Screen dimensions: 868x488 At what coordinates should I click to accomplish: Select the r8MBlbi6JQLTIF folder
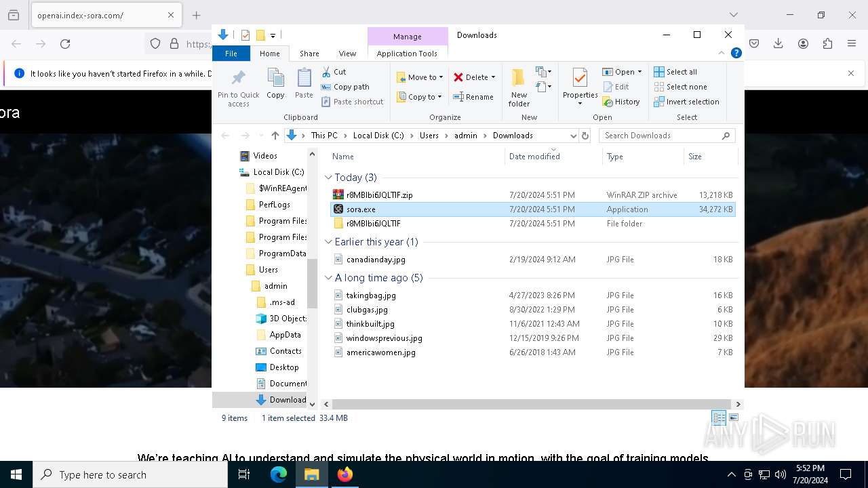coord(532,224)
